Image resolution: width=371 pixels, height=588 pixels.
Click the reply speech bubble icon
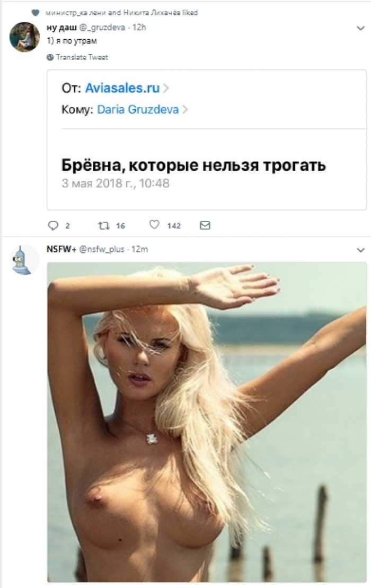coord(53,225)
